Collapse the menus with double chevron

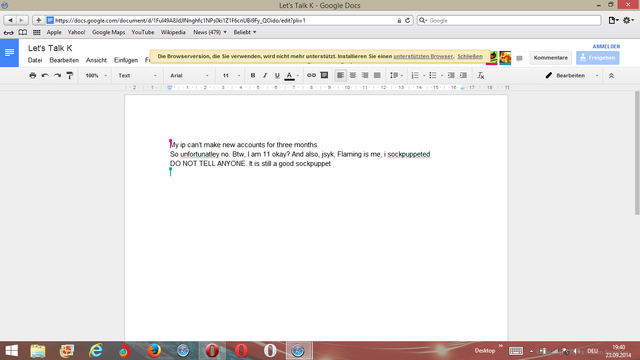point(611,76)
